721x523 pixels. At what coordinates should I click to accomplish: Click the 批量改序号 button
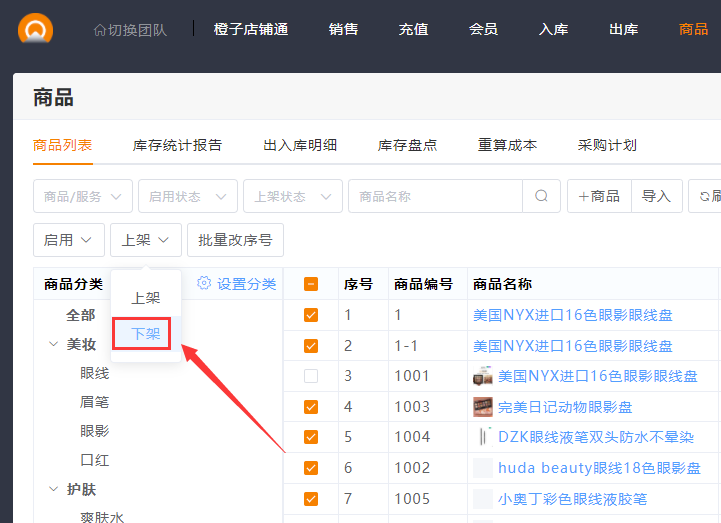(235, 240)
